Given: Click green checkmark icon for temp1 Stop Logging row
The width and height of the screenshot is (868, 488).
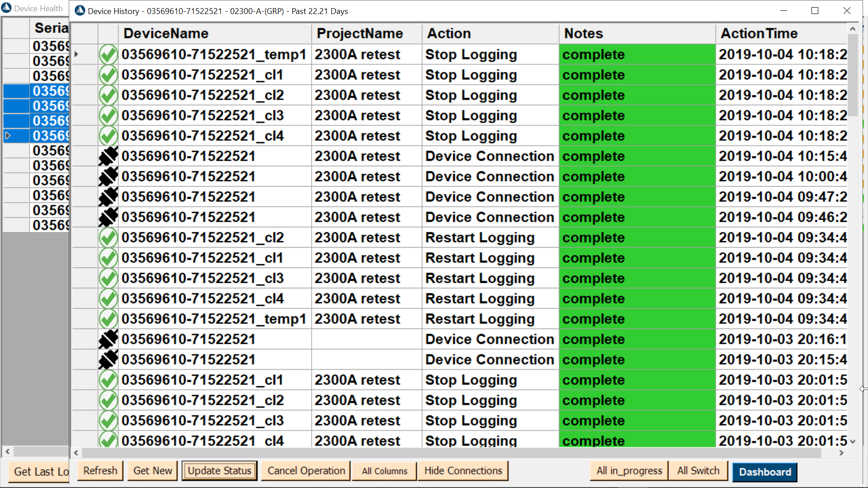Looking at the screenshot, I should point(108,55).
